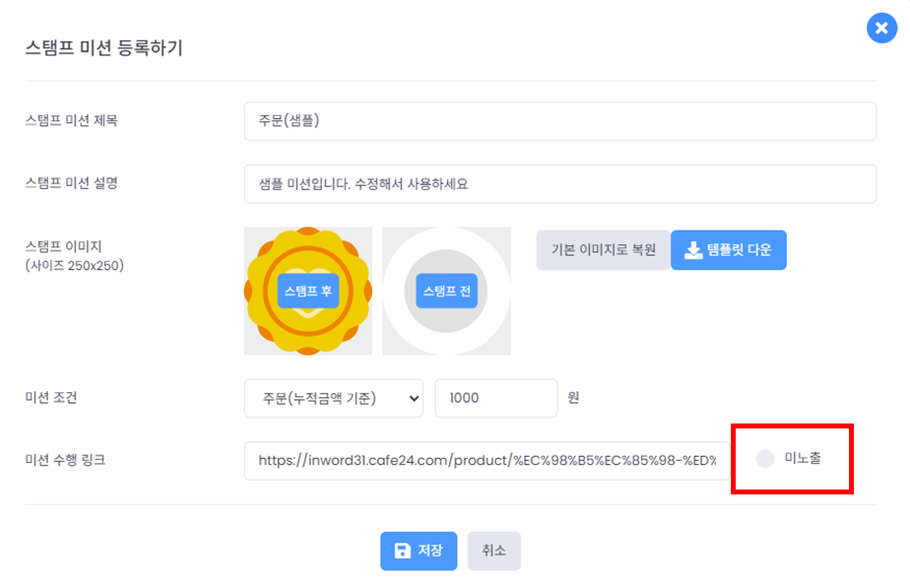The width and height of the screenshot is (910, 588).
Task: Click the floppy disk save icon
Action: [402, 551]
